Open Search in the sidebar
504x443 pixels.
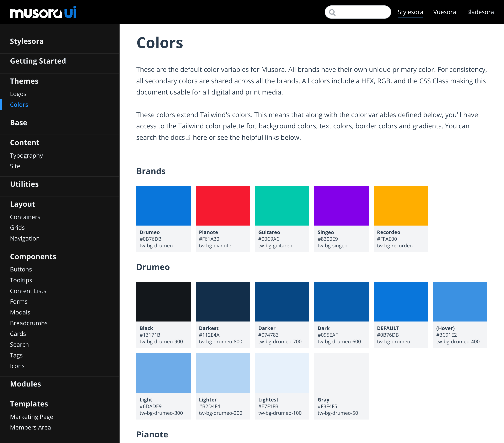19,344
